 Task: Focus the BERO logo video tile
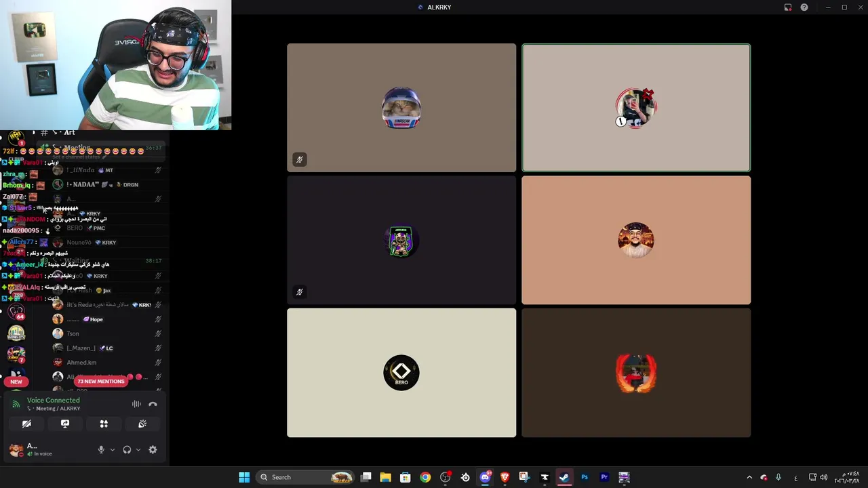(x=401, y=373)
